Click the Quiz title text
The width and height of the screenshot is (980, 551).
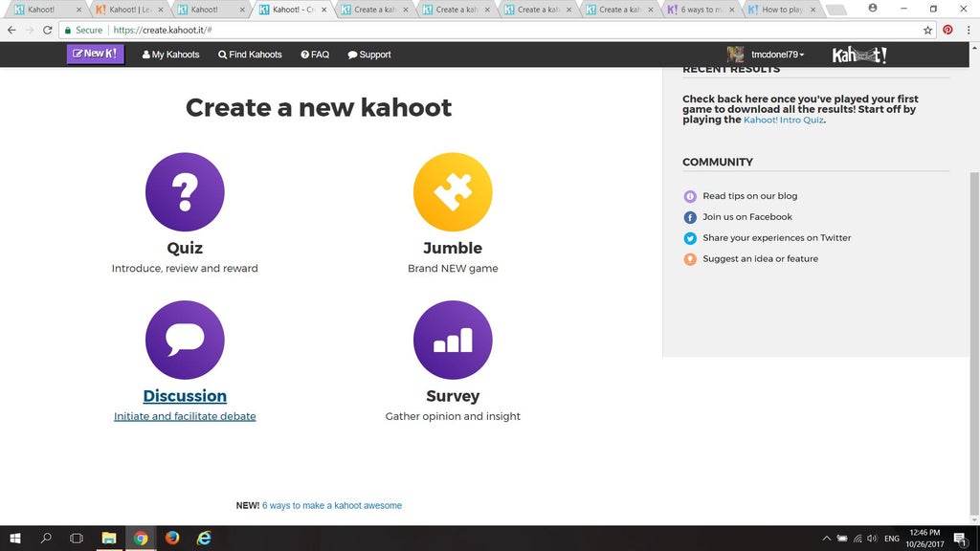click(185, 248)
